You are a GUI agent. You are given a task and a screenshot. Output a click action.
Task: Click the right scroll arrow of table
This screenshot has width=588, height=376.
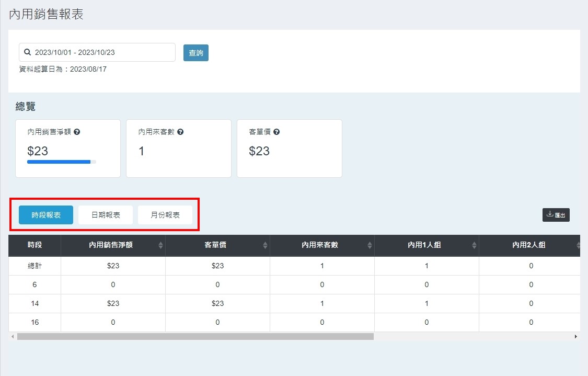[576, 337]
